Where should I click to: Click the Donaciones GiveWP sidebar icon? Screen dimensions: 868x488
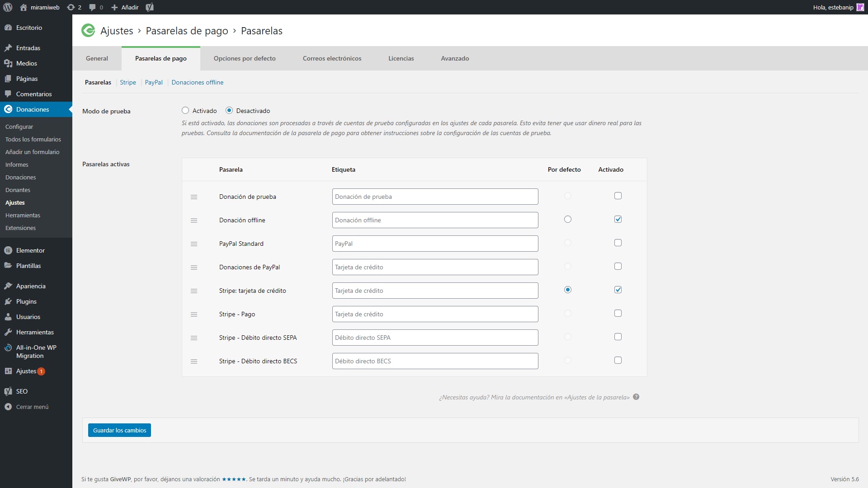pos(8,109)
